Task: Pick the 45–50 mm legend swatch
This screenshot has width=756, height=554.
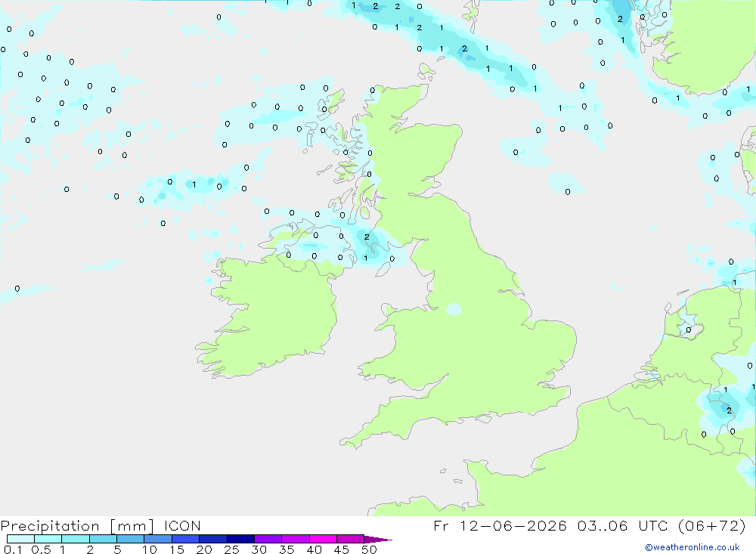Action: click(351, 539)
